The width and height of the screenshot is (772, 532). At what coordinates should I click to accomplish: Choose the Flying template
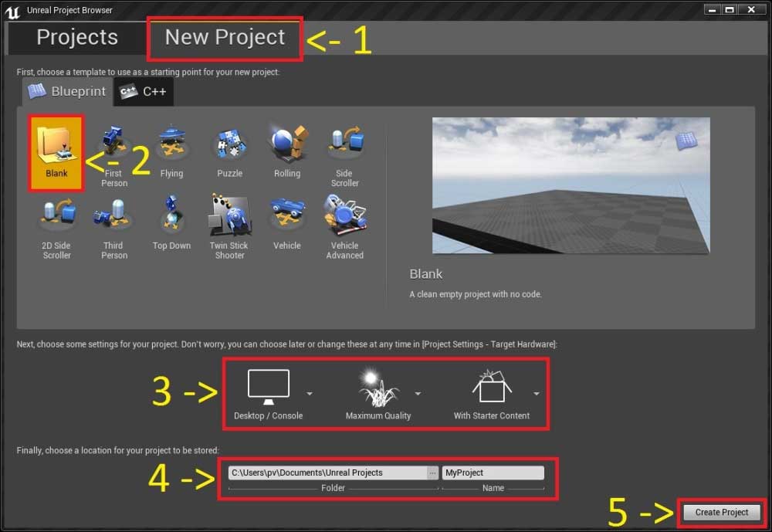click(171, 151)
